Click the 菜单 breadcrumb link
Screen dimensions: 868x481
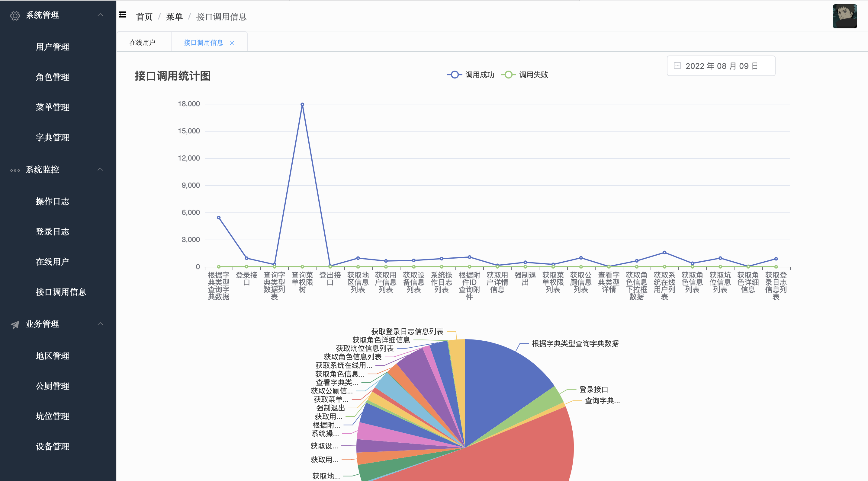(174, 17)
